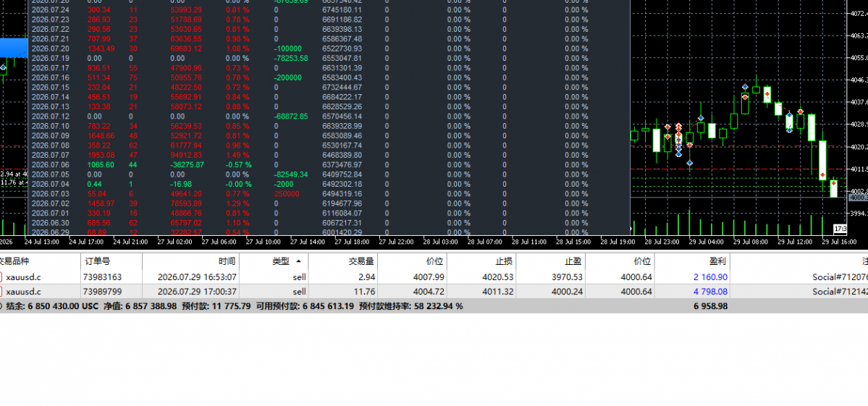Click the total profit 6 958.98

click(x=711, y=306)
